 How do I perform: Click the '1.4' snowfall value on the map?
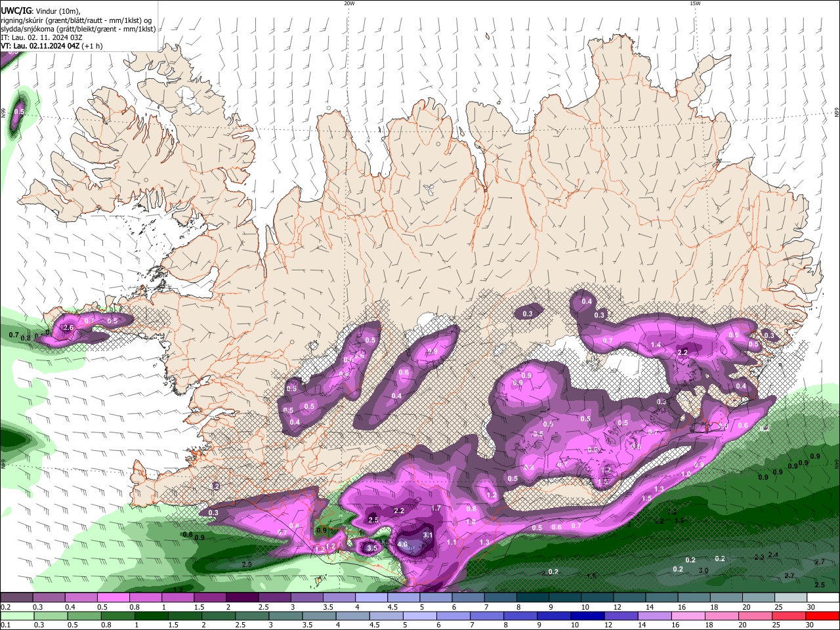pyautogui.click(x=656, y=345)
